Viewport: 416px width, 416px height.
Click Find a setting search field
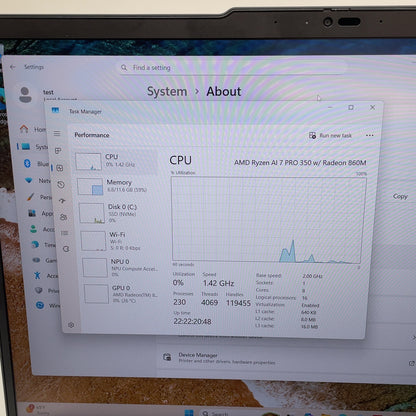233,68
